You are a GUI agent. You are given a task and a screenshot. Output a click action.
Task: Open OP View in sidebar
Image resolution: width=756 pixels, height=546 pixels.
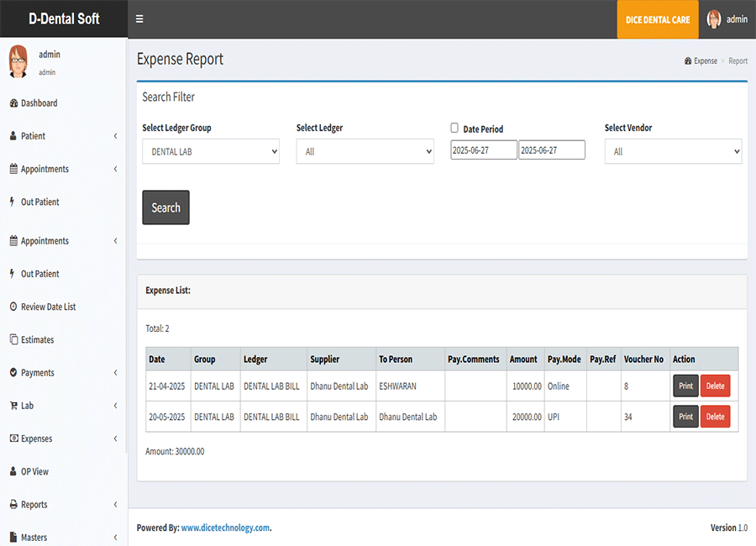click(x=34, y=472)
